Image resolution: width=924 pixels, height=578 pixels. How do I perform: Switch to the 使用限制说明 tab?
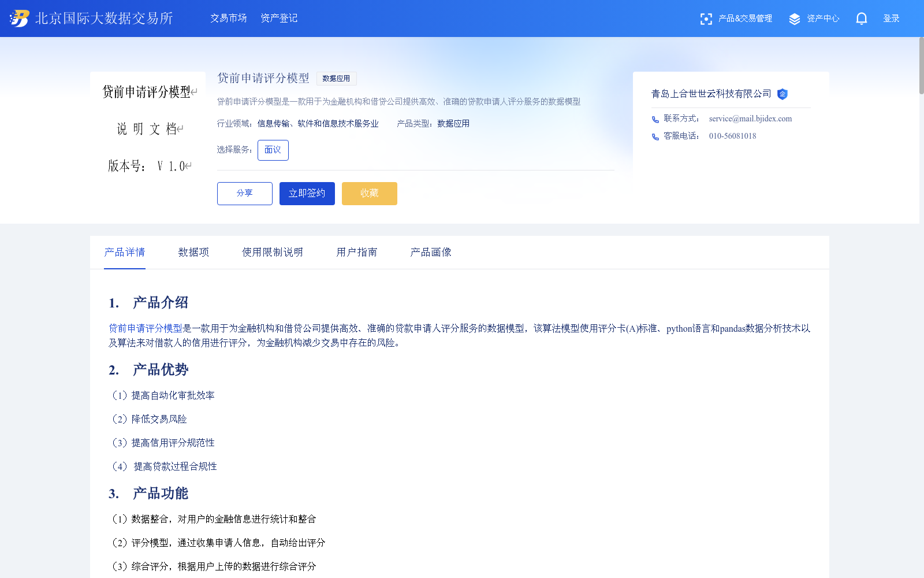pos(273,252)
